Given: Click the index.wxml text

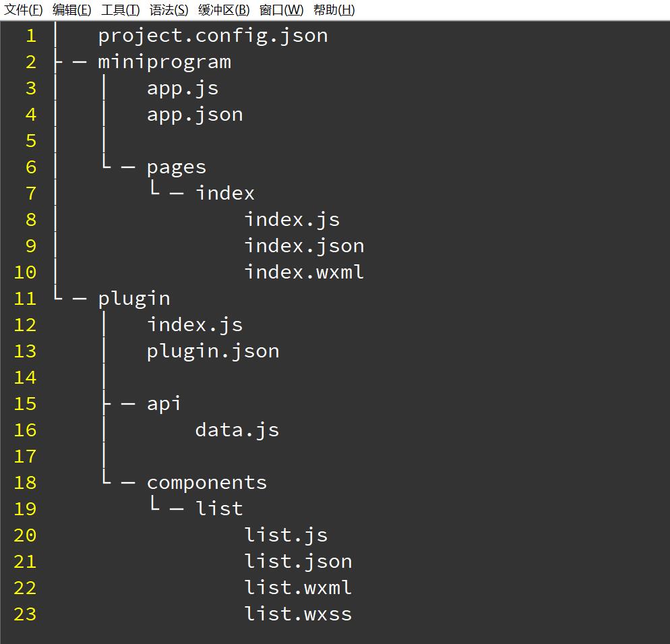Looking at the screenshot, I should click(x=304, y=272).
